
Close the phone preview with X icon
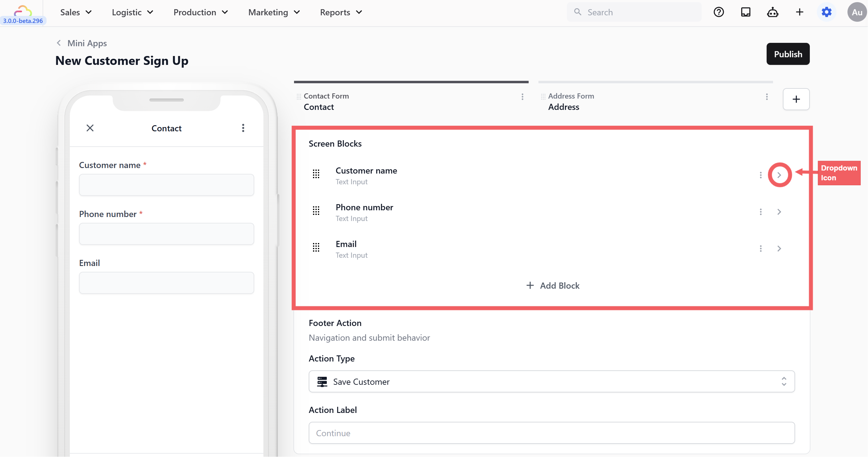[x=90, y=128]
